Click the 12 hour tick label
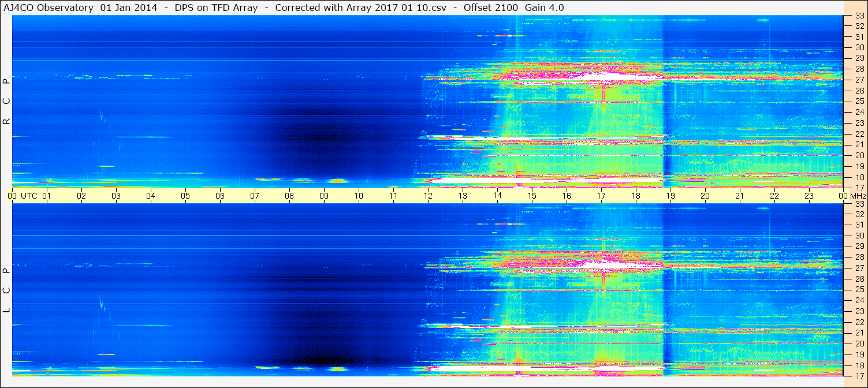Screen dimensions: 868x388 (428, 196)
